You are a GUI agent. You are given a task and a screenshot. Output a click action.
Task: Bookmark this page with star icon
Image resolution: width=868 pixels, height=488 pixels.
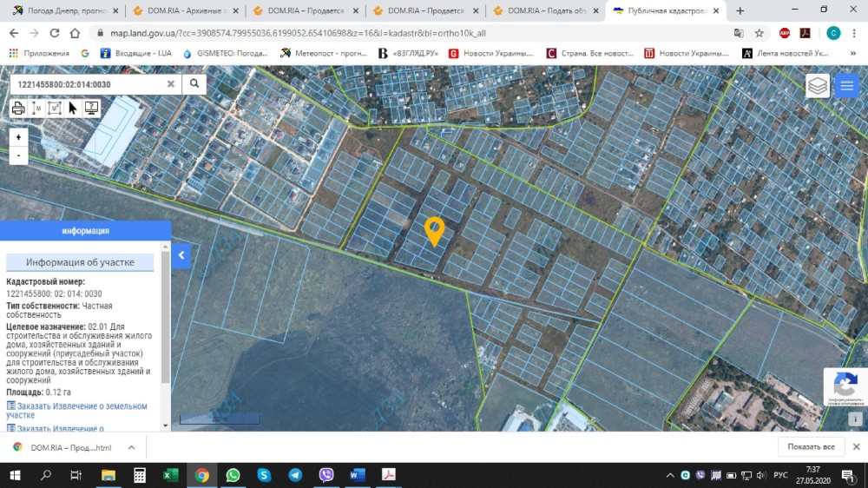tap(759, 33)
